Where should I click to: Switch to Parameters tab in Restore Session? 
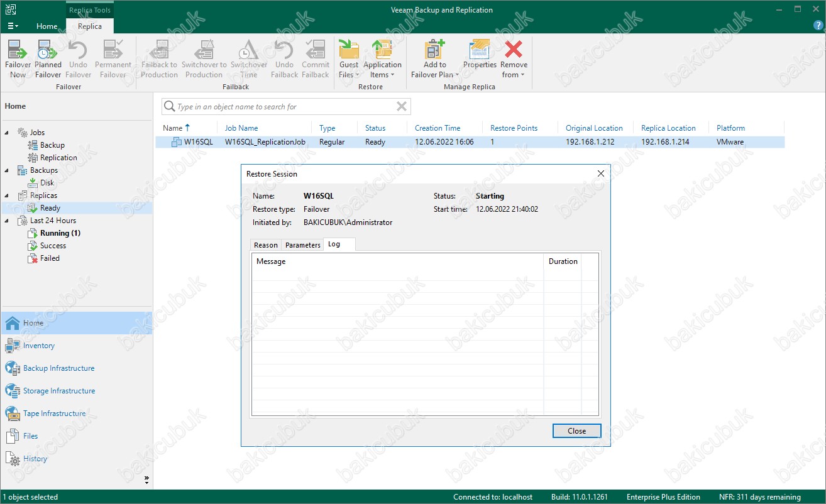302,245
